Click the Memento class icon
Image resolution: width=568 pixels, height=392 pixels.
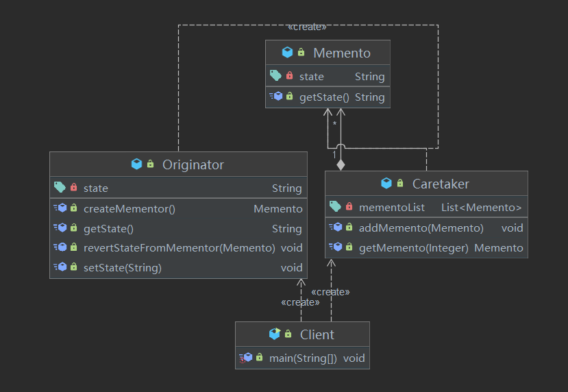point(287,53)
